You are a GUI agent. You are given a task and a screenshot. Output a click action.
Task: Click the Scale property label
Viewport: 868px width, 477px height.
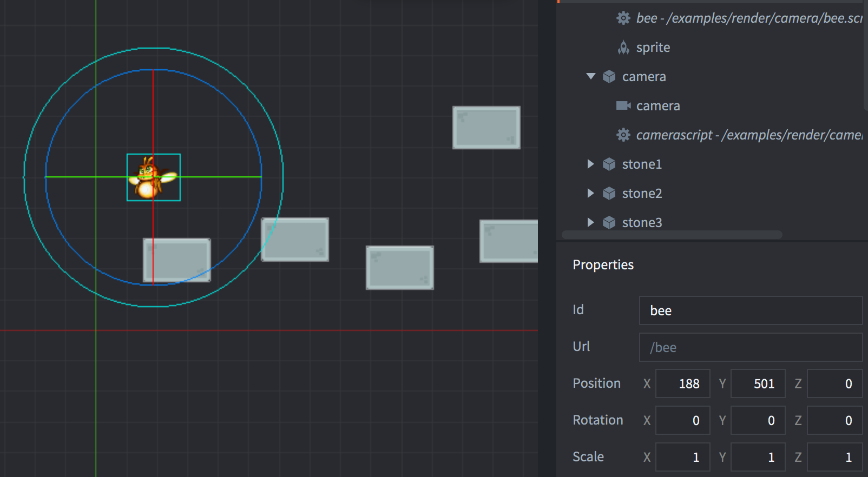pyautogui.click(x=588, y=457)
